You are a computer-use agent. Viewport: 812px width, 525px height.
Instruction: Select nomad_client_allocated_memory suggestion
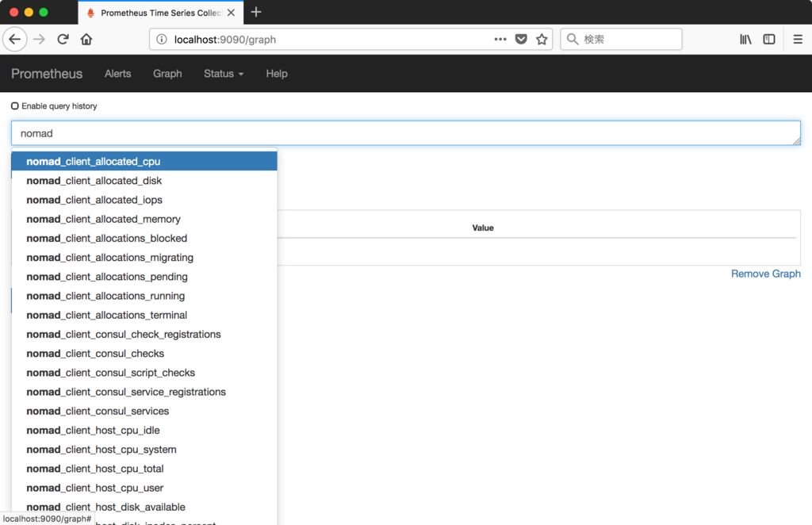[144, 219]
